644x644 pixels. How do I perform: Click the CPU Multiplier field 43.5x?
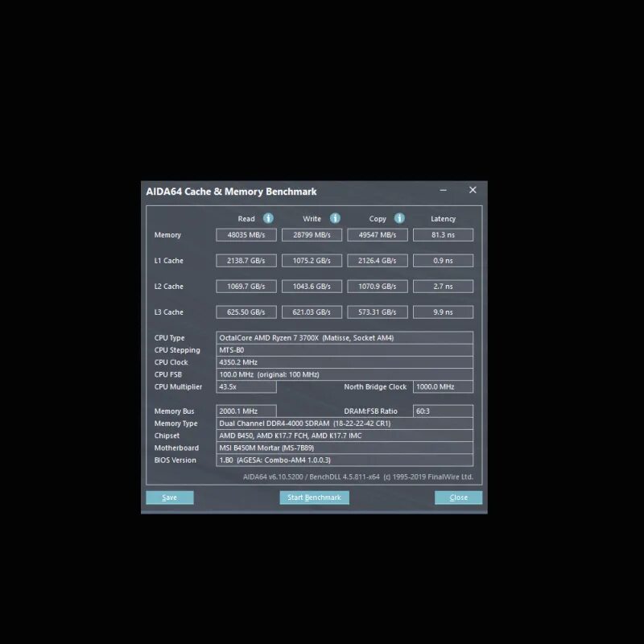pyautogui.click(x=246, y=387)
